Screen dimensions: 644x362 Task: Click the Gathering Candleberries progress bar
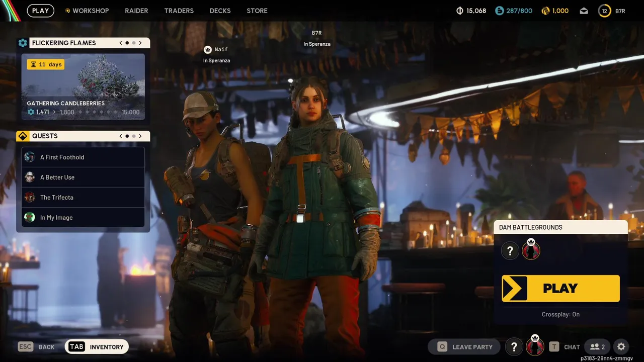(83, 112)
